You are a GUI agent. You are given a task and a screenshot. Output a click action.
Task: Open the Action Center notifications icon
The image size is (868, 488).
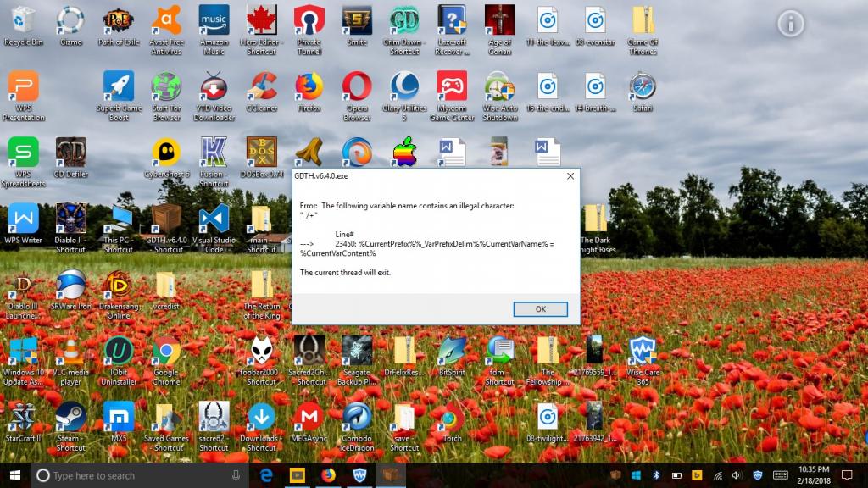click(x=846, y=475)
